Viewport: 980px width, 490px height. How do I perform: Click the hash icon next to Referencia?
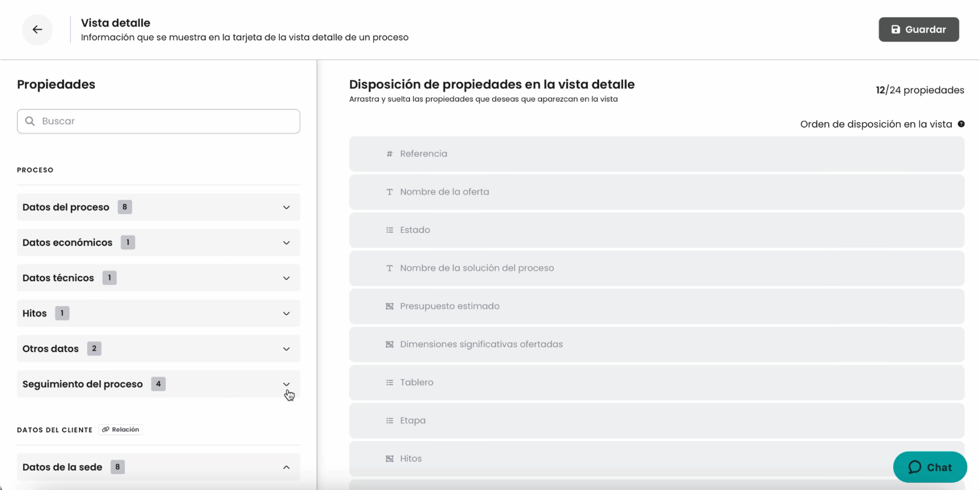click(x=389, y=154)
